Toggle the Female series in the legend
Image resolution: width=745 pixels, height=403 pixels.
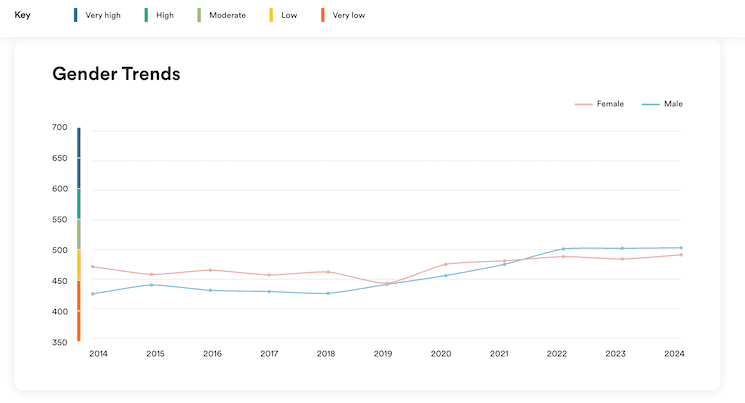point(600,104)
